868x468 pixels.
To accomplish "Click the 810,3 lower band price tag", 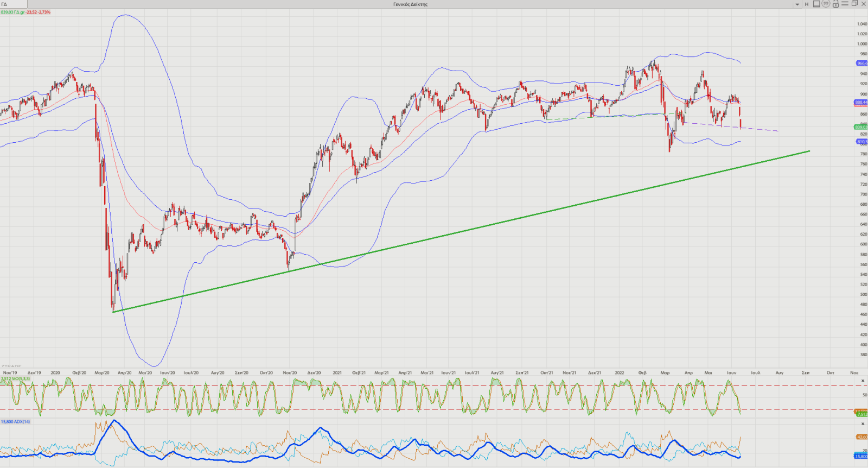I will tap(861, 142).
